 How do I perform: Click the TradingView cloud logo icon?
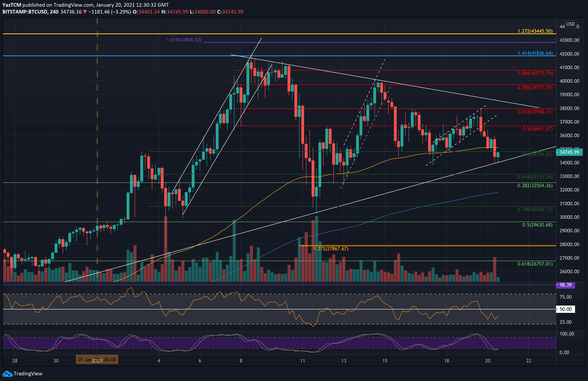[7, 374]
